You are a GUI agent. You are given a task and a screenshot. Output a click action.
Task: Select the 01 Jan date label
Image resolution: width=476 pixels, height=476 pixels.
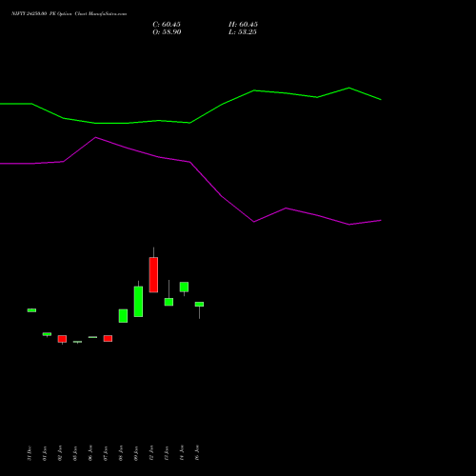pyautogui.click(x=45, y=453)
